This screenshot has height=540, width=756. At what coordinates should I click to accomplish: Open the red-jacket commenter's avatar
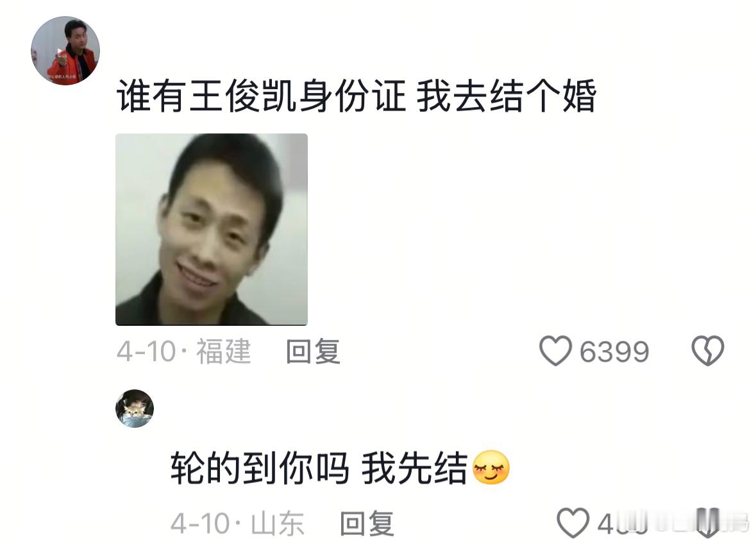(65, 51)
